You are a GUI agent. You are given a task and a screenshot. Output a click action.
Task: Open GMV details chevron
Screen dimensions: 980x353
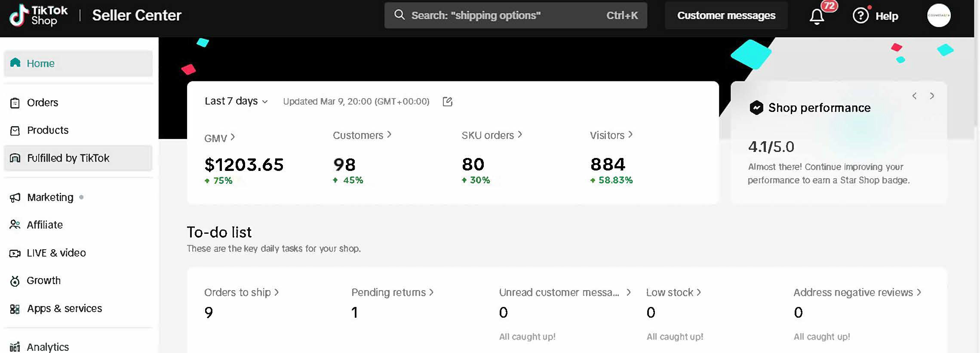[233, 137]
